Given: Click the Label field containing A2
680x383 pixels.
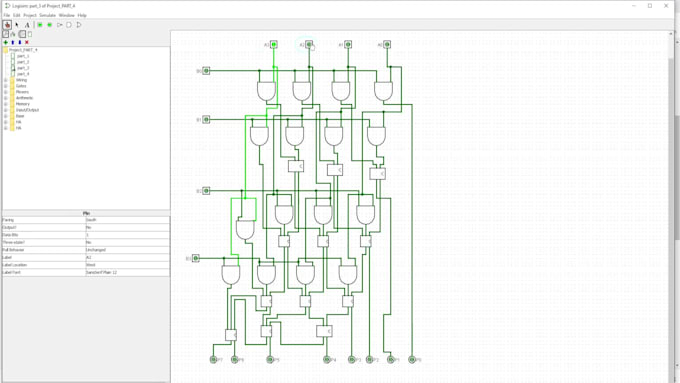Looking at the screenshot, I should click(x=127, y=258).
